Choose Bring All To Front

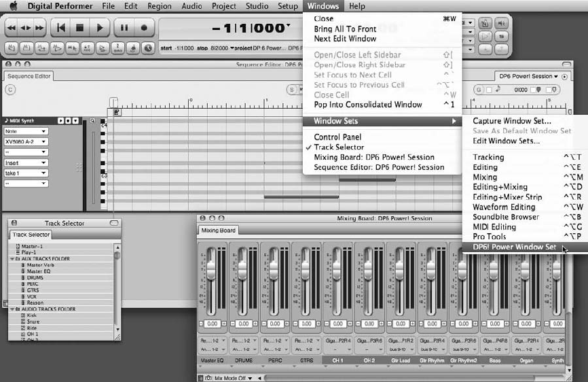382,29
